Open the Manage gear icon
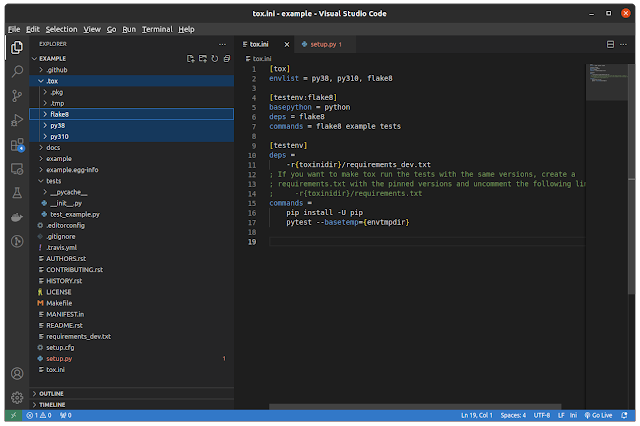The width and height of the screenshot is (640, 426). click(x=17, y=397)
